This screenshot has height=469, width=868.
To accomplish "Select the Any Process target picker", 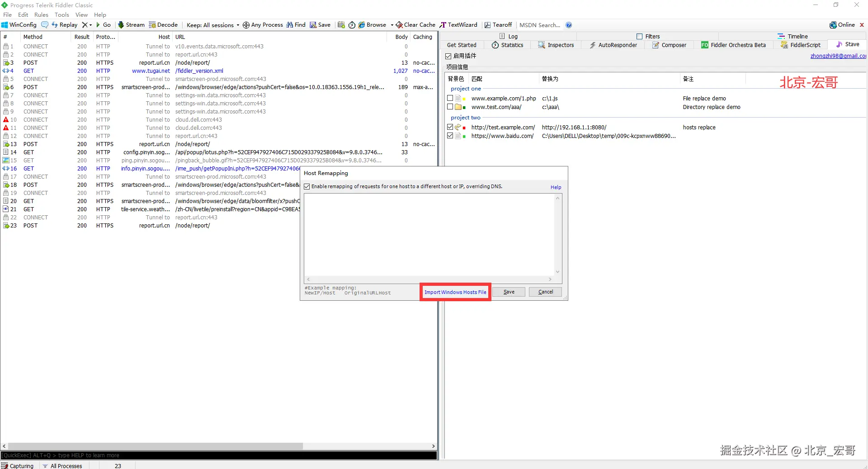I will (263, 25).
